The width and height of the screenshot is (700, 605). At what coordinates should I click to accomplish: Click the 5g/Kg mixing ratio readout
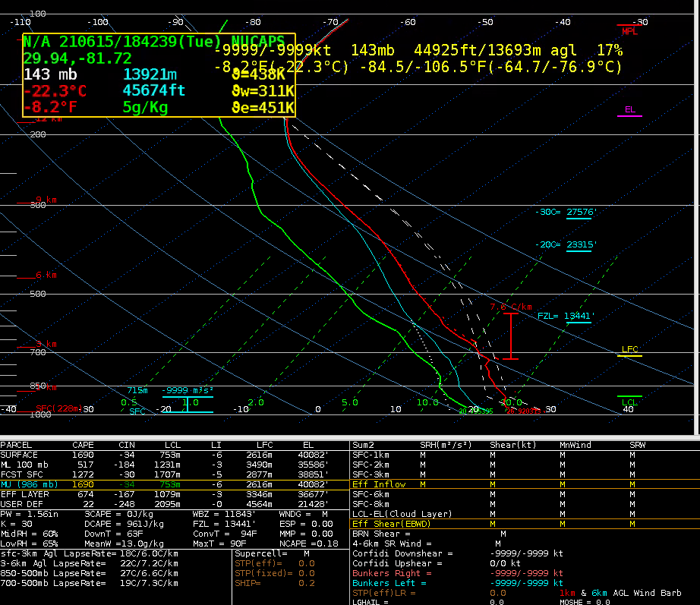tap(146, 107)
